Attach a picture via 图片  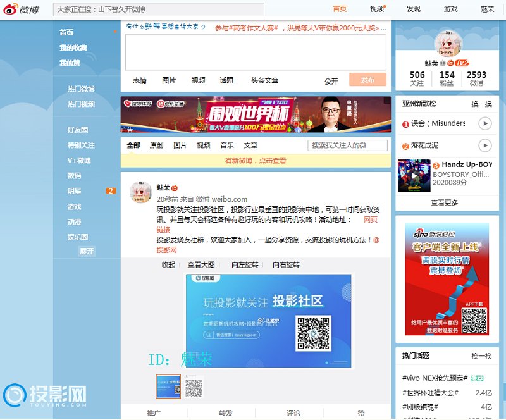click(169, 80)
